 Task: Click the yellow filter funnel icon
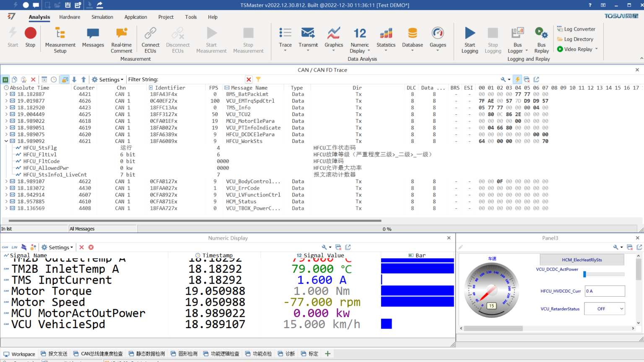point(258,80)
